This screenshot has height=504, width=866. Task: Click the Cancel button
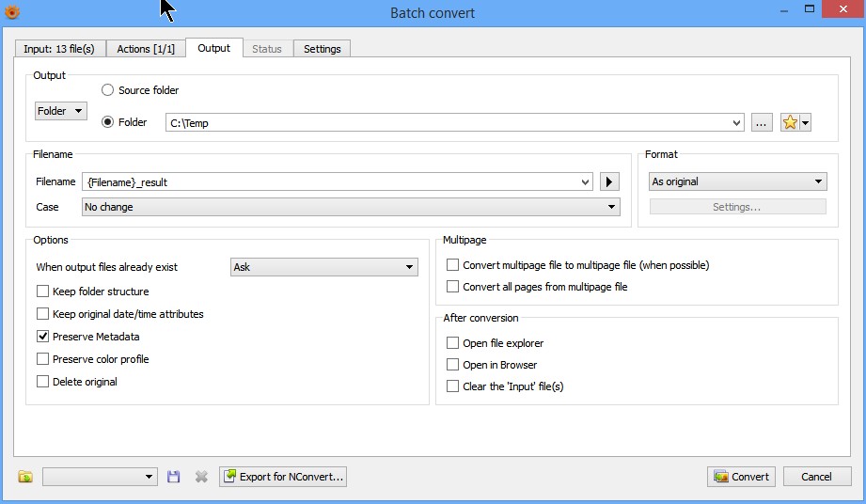pos(816,477)
